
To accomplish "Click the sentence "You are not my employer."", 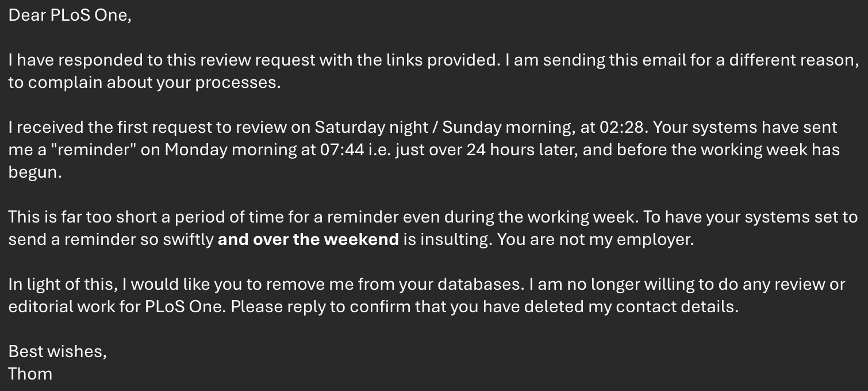I will 596,239.
